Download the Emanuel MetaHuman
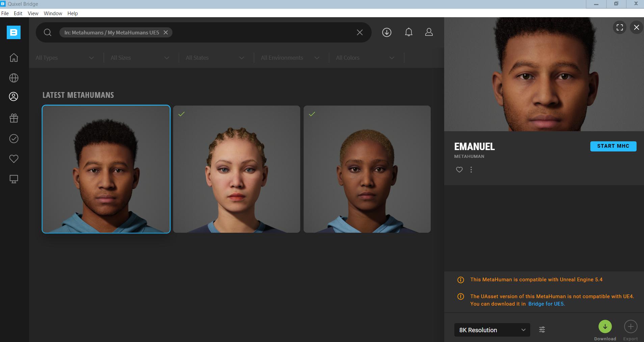This screenshot has width=644, height=342. pos(605,326)
